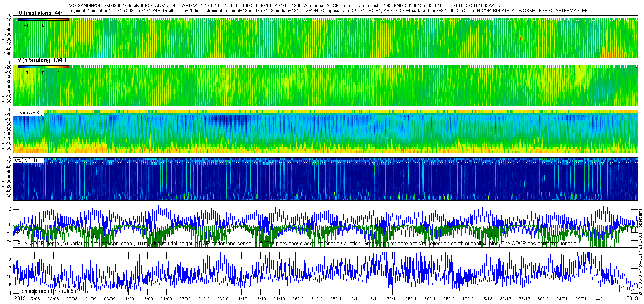Click the '15/12' date tick
Screen dimensions: 644x304
click(x=487, y=299)
